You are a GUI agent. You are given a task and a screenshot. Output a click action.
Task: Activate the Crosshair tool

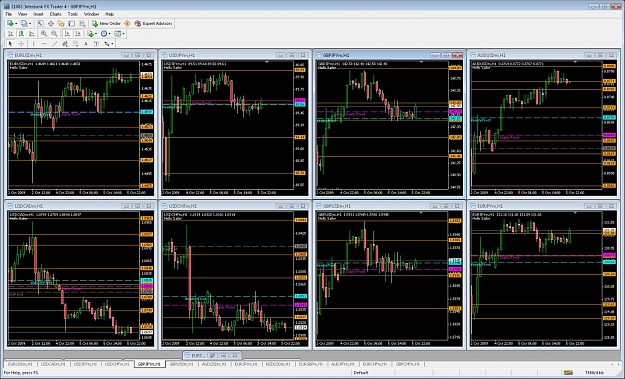click(21, 44)
